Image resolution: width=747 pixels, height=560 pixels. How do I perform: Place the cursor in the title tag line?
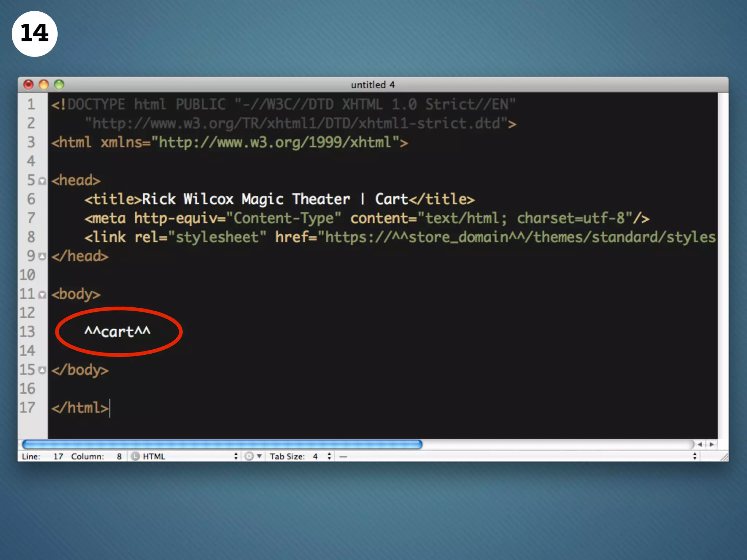(x=279, y=199)
